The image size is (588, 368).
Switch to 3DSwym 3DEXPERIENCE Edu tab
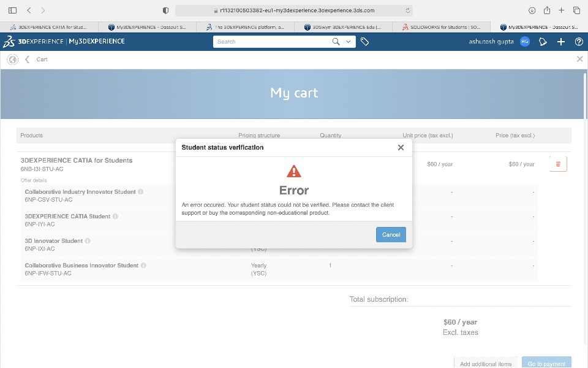click(343, 27)
